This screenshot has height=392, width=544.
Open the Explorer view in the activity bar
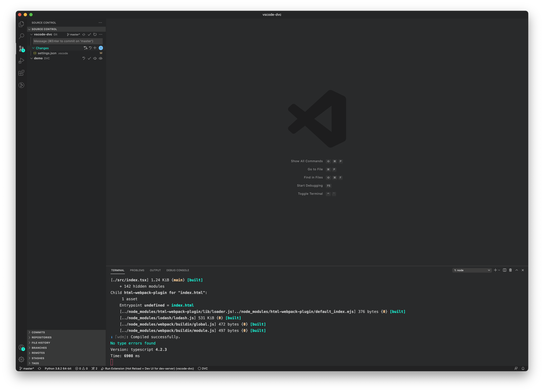coord(21,24)
